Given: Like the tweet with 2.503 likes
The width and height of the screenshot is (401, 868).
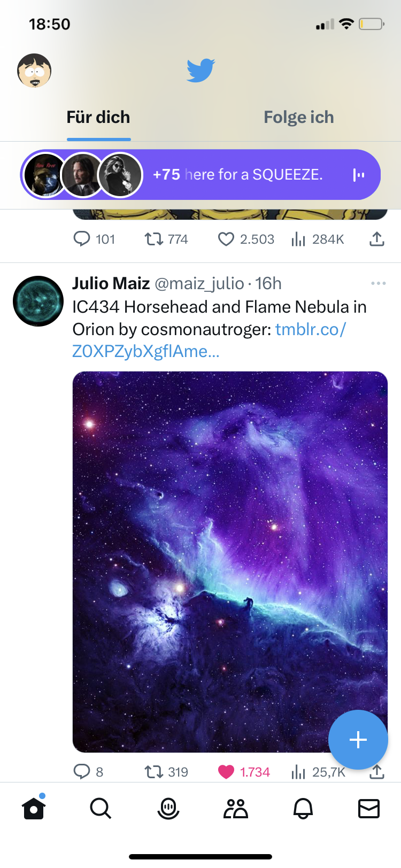Looking at the screenshot, I should click(x=226, y=239).
